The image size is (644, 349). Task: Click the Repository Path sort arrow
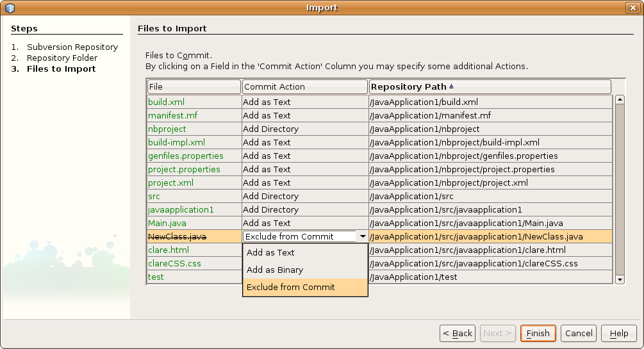[451, 86]
